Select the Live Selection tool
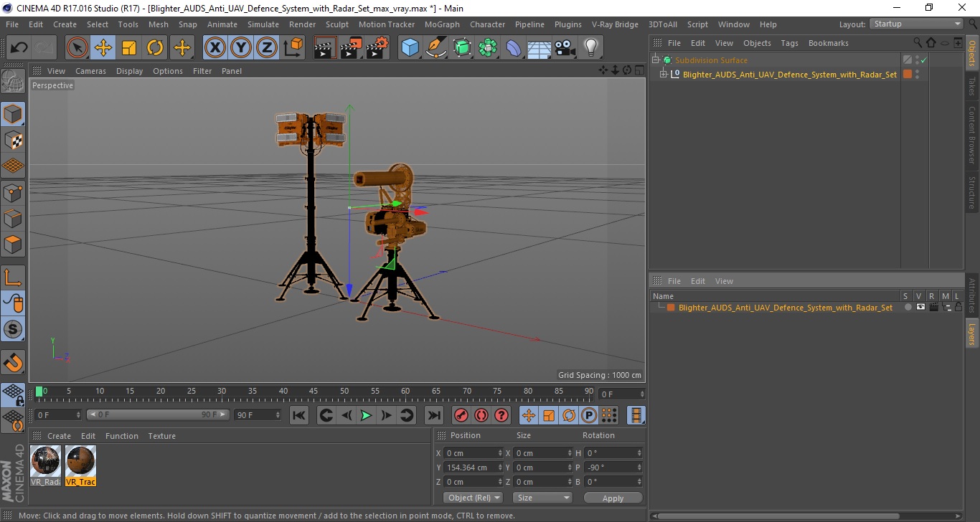 [77, 48]
